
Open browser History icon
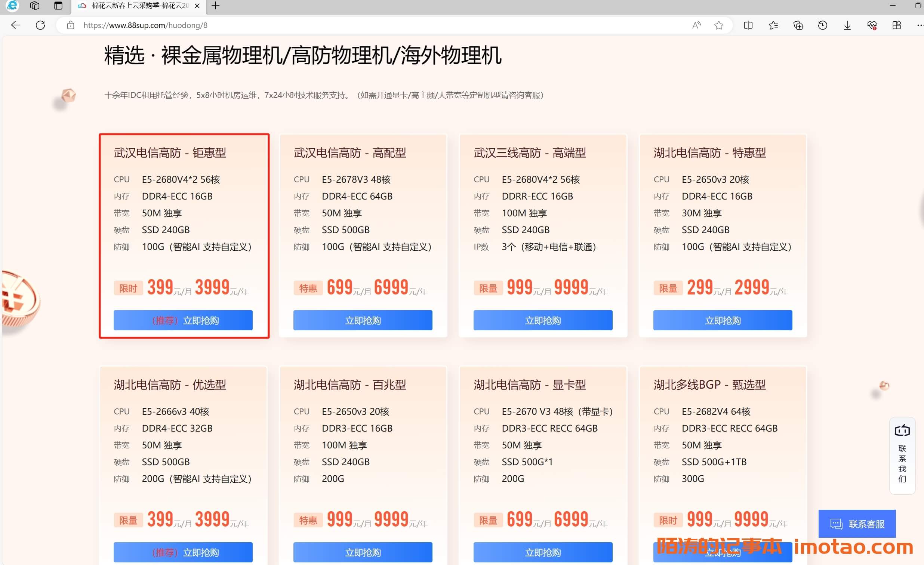point(822,25)
